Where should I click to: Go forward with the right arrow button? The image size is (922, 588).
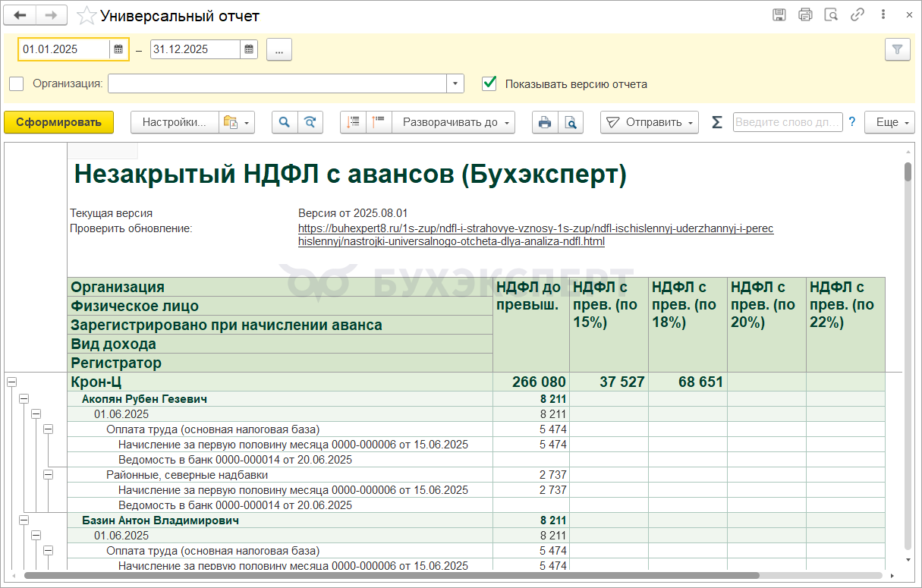52,15
